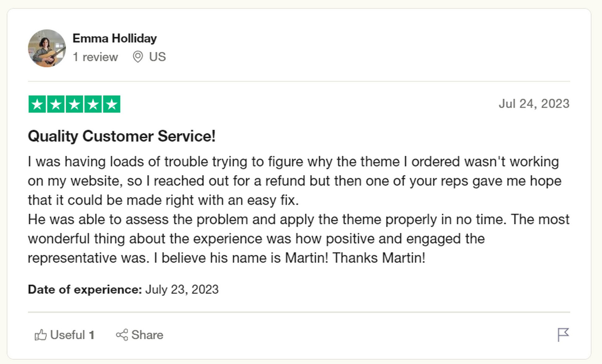Click the "1 review" count text
This screenshot has width=602, height=364.
tap(95, 57)
